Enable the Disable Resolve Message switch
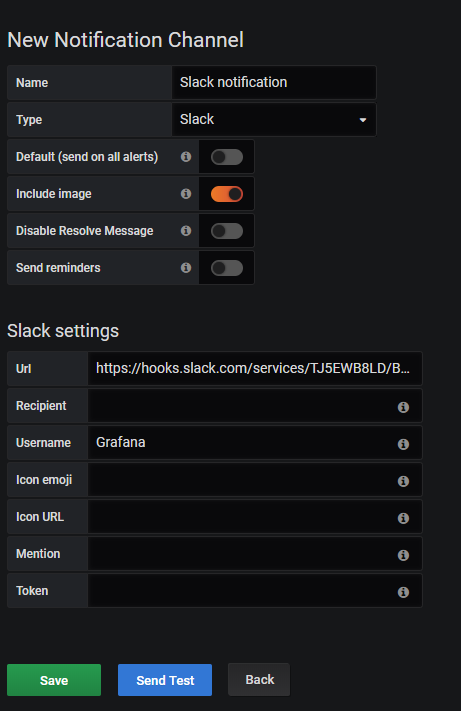Viewport: 461px width, 711px height. (x=227, y=231)
